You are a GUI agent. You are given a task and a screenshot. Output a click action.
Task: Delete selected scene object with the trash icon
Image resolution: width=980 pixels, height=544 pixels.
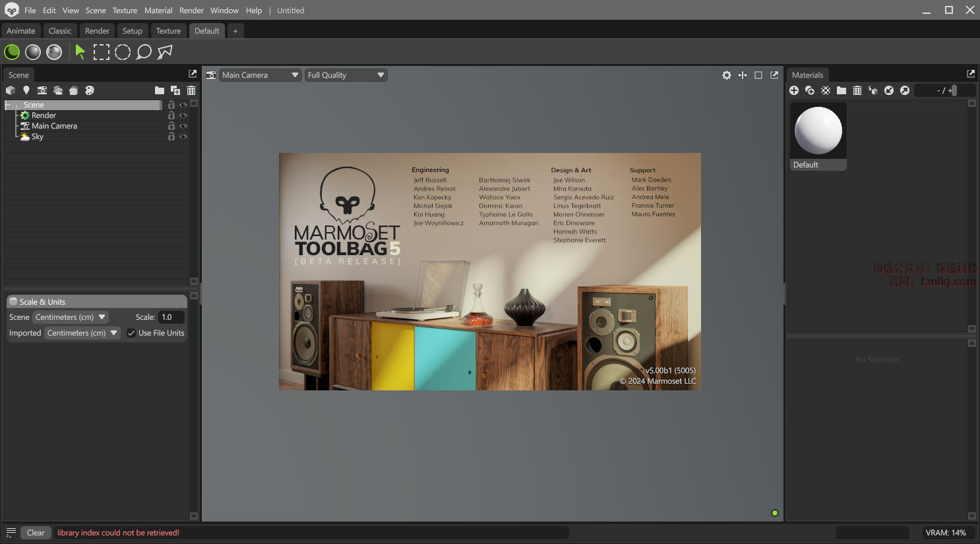point(191,90)
